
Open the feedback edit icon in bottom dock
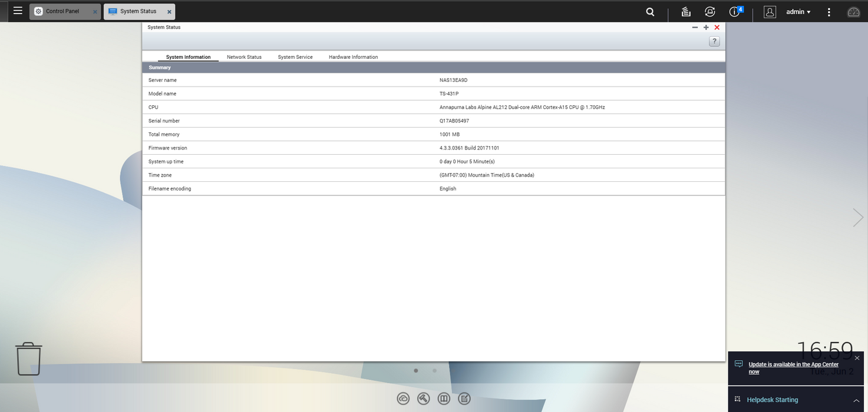pyautogui.click(x=464, y=398)
